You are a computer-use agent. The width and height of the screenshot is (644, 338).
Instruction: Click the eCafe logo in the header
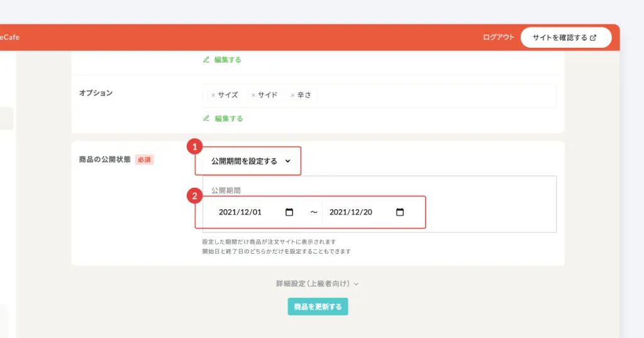[10, 37]
